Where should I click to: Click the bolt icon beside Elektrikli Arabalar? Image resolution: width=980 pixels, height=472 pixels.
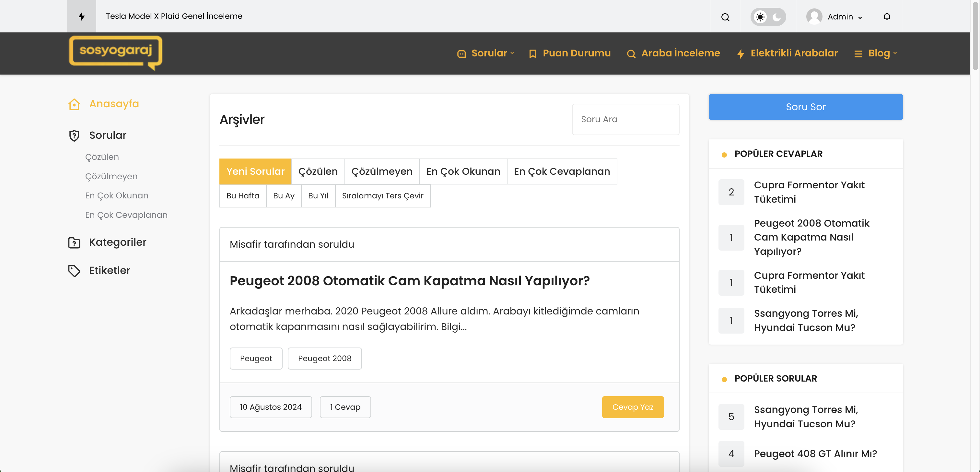coord(740,54)
